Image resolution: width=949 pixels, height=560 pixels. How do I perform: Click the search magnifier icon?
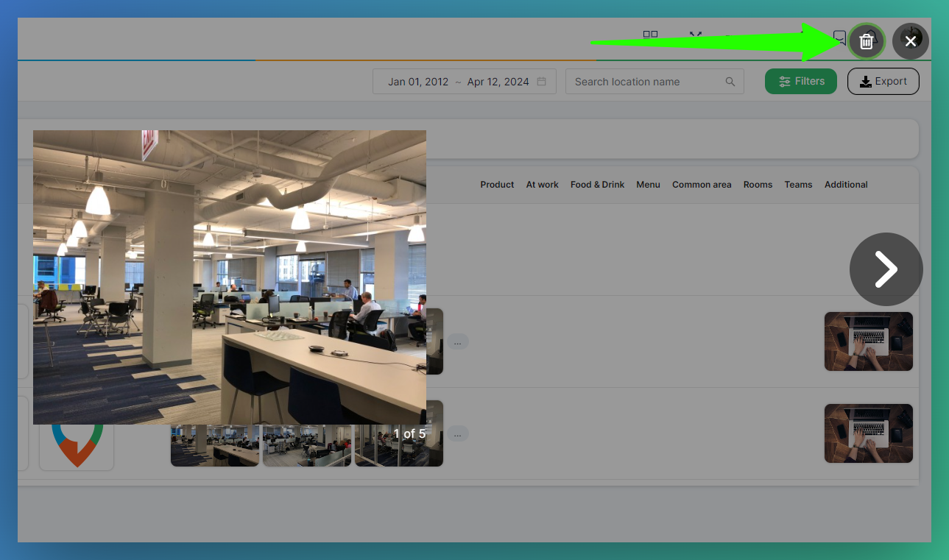[730, 82]
